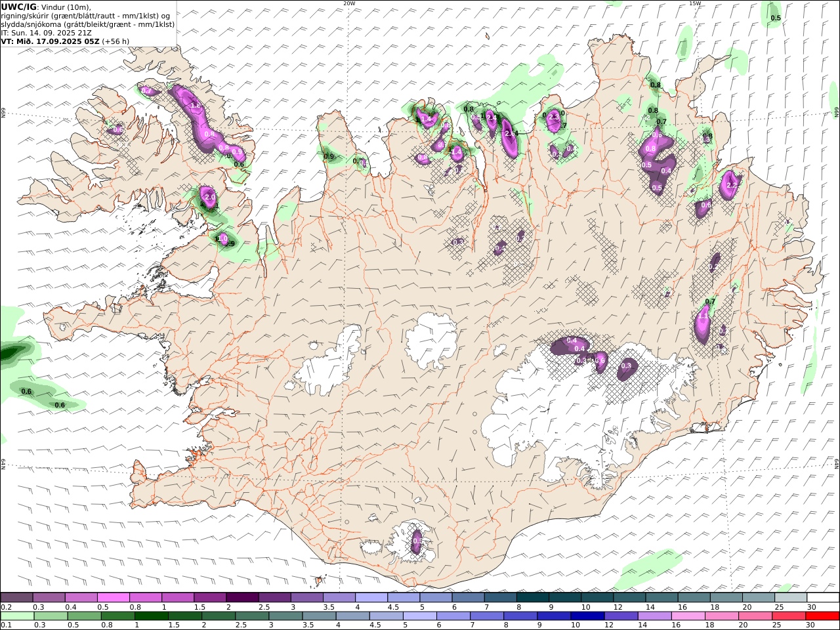
Task: Click the 20W longitude label
Action: pyautogui.click(x=349, y=3)
